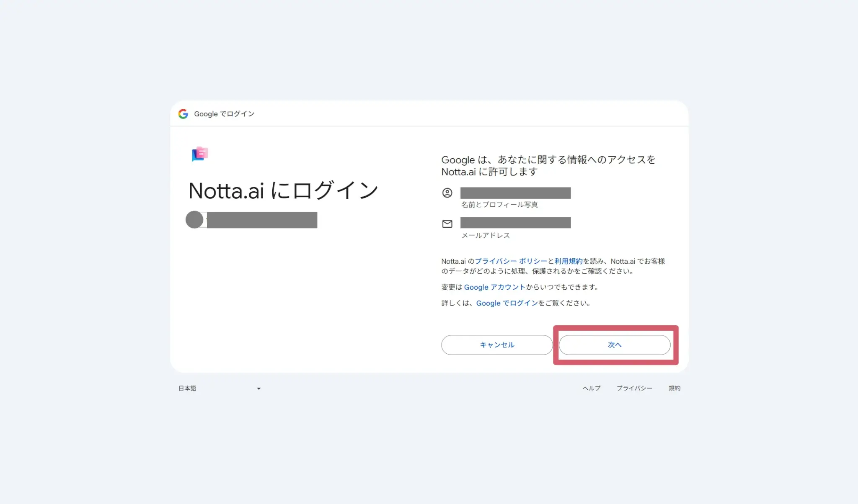Viewport: 858px width, 504px height.
Task: Click the Notta.ai app logo icon
Action: 200,154
